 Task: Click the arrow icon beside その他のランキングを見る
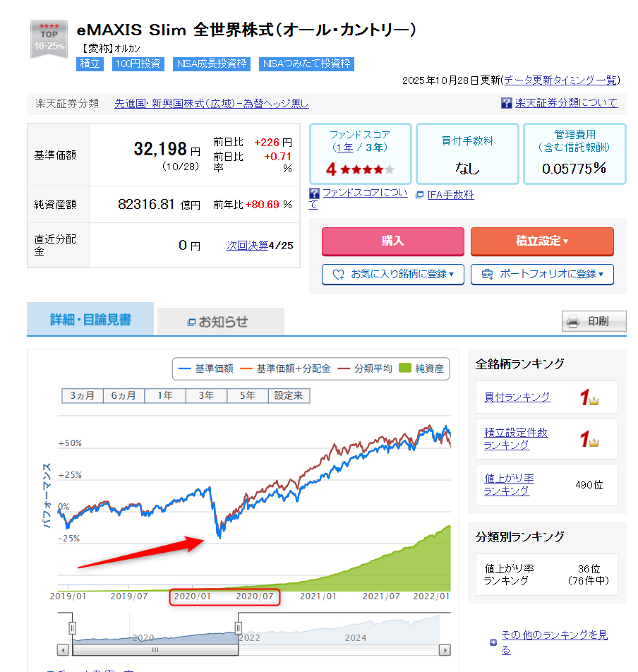pos(493,642)
